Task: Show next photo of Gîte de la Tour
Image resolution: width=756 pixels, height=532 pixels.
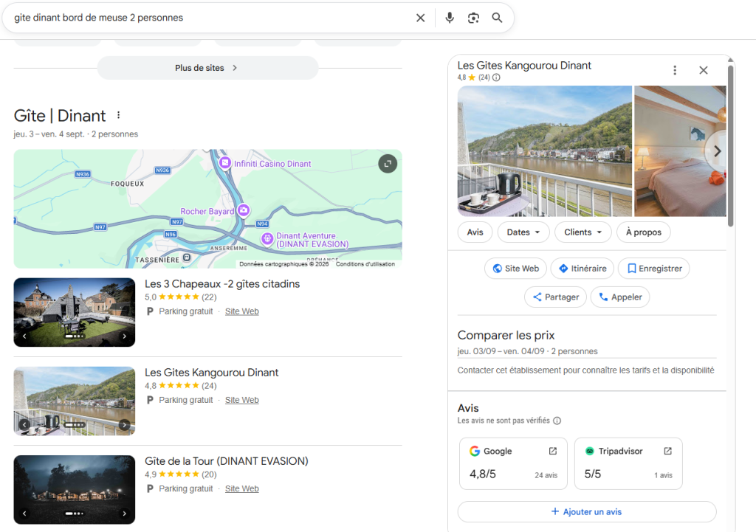Action: [124, 514]
